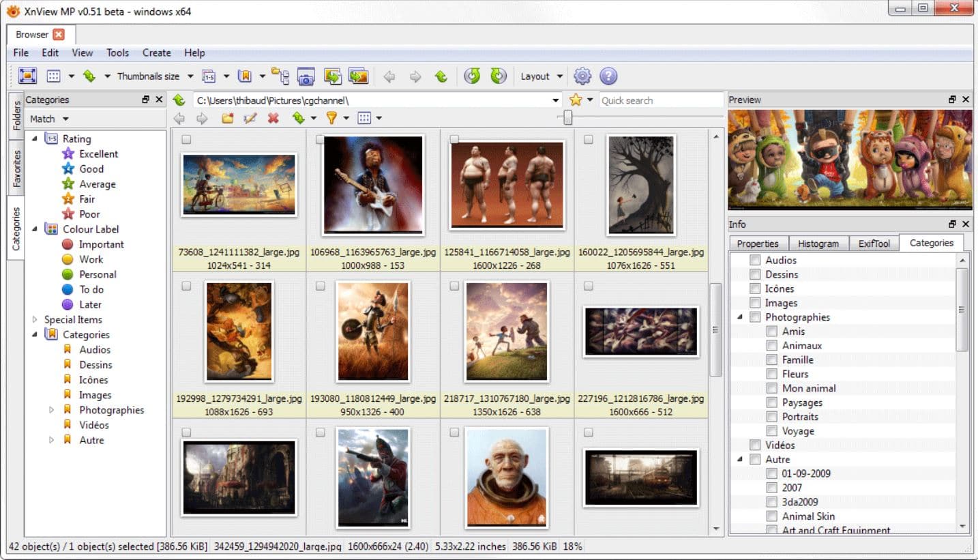Click the Match button in Categories panel
Image resolution: width=978 pixels, height=560 pixels.
[x=43, y=119]
